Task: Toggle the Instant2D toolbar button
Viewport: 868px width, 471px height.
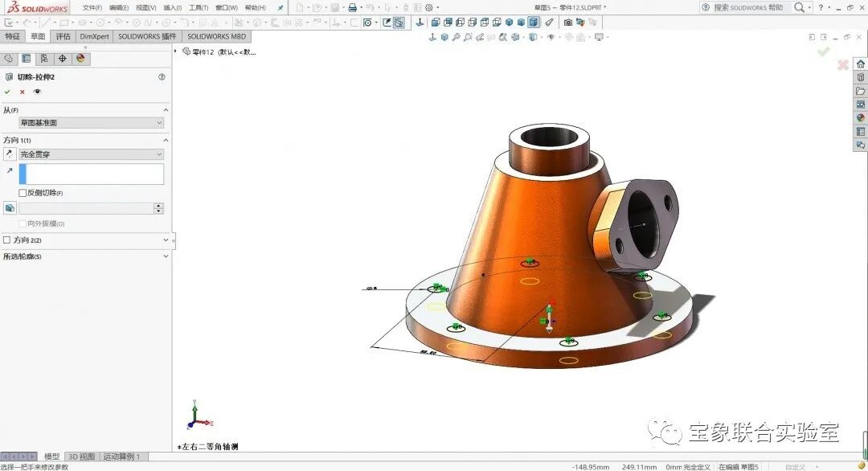Action: tap(399, 23)
